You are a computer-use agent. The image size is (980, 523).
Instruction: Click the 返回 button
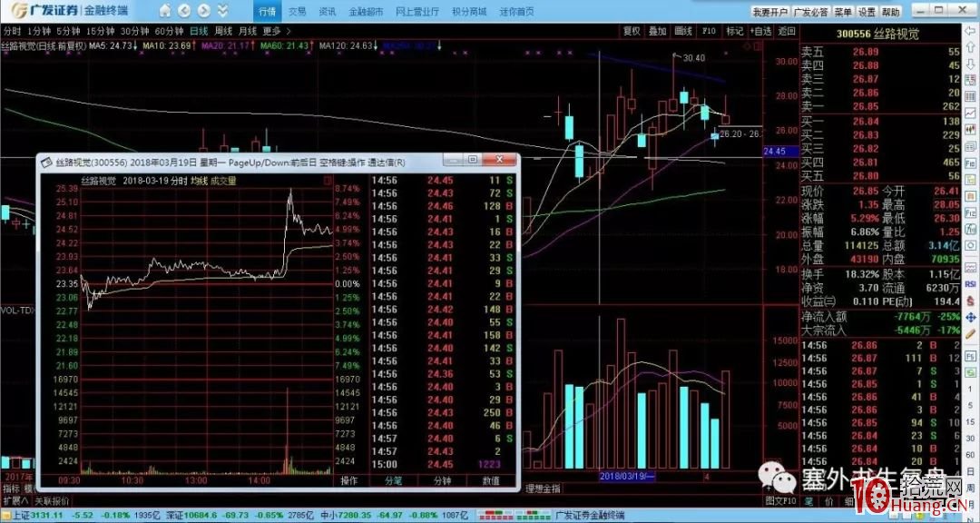786,31
